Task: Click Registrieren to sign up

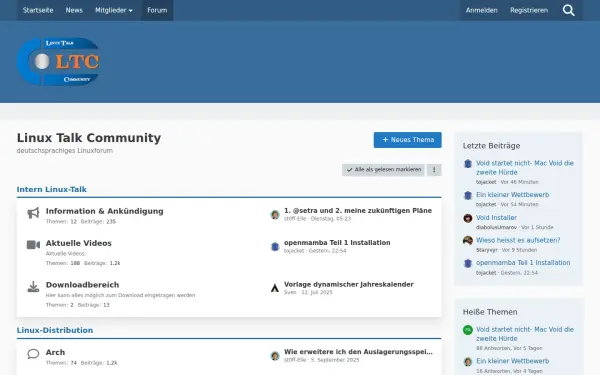Action: (529, 10)
